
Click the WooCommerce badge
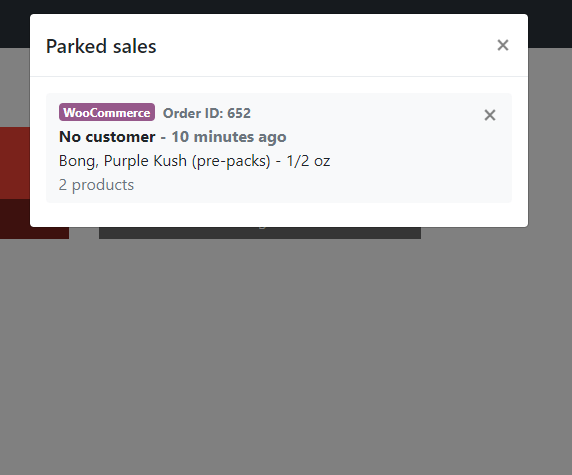click(107, 112)
